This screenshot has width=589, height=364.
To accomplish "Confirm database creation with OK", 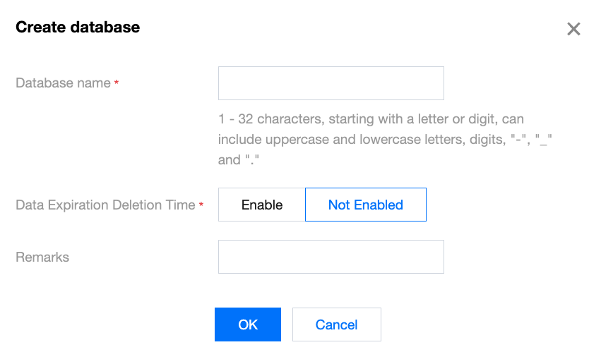I will [248, 324].
